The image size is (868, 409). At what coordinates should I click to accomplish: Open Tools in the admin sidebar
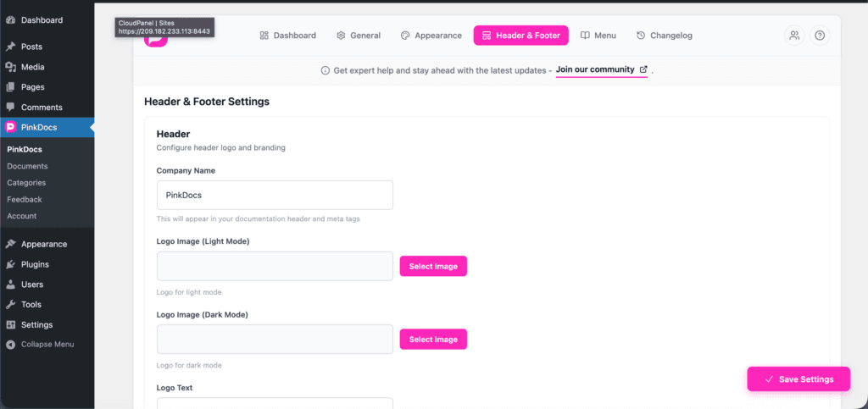(31, 305)
